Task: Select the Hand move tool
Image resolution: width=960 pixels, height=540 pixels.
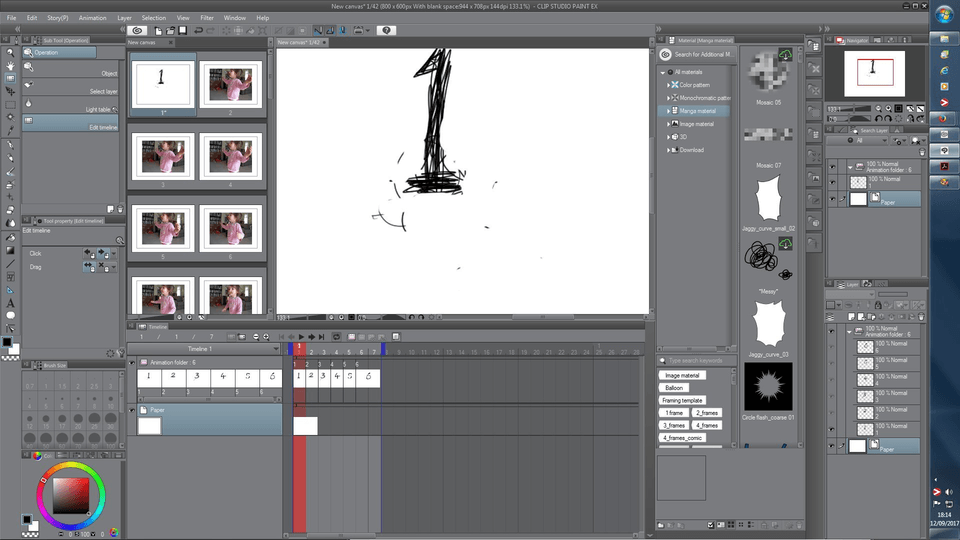Action: pos(10,65)
